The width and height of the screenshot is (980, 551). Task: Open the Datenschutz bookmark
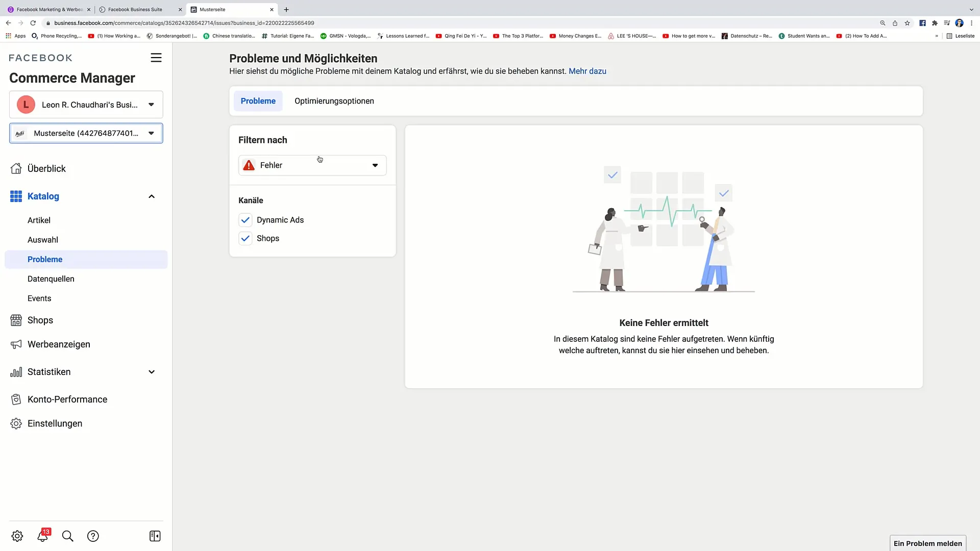(x=747, y=36)
